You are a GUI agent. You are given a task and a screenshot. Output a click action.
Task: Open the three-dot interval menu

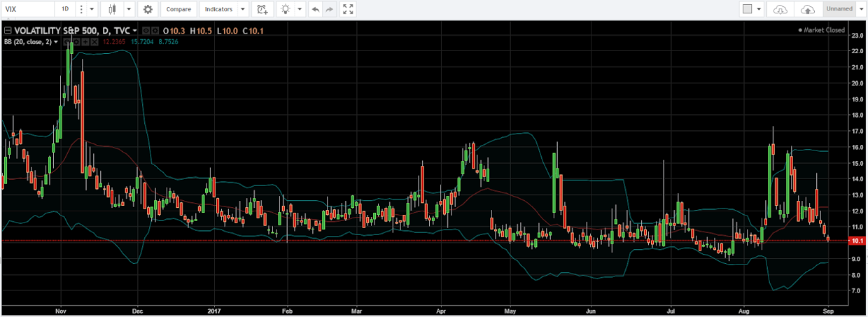81,9
